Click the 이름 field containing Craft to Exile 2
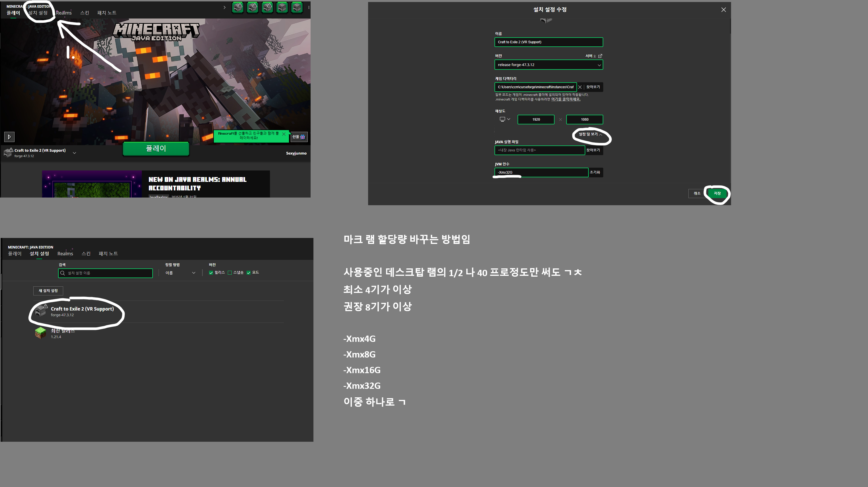The image size is (868, 487). (549, 42)
